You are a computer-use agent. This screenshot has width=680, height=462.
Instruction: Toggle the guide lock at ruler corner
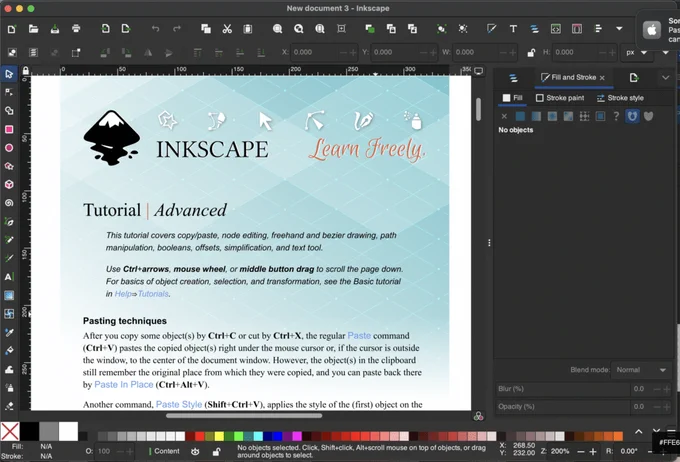(25, 71)
